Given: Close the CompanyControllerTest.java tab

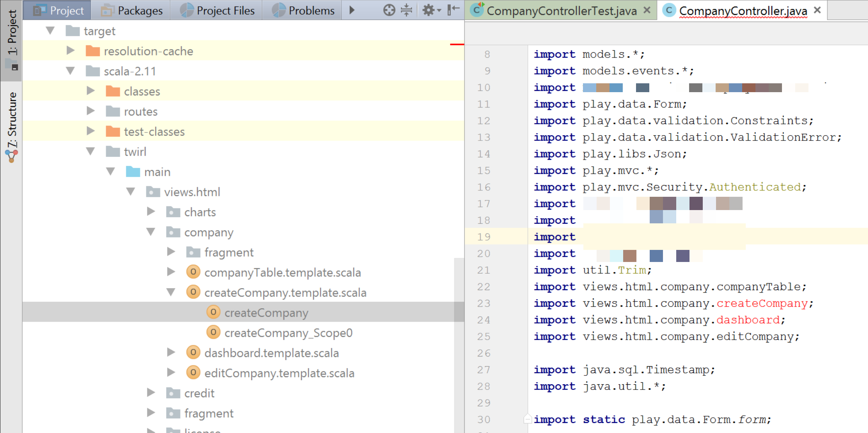Looking at the screenshot, I should (x=646, y=10).
